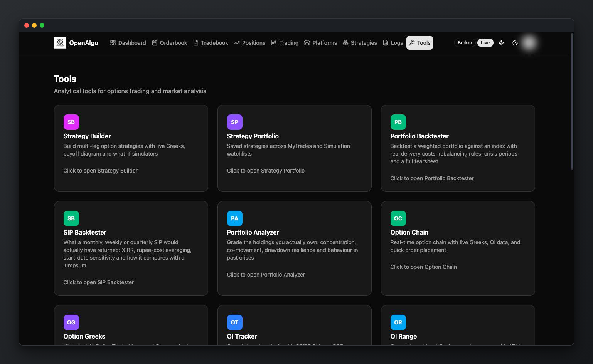Image resolution: width=593 pixels, height=364 pixels.
Task: Open the Logs nav item
Action: pyautogui.click(x=393, y=43)
